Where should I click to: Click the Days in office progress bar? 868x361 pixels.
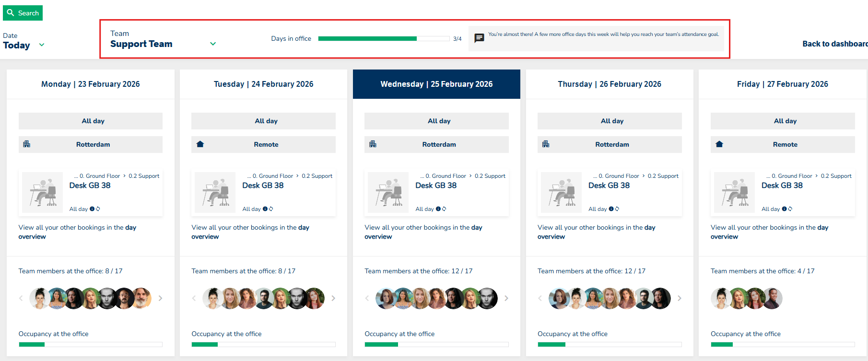(384, 39)
